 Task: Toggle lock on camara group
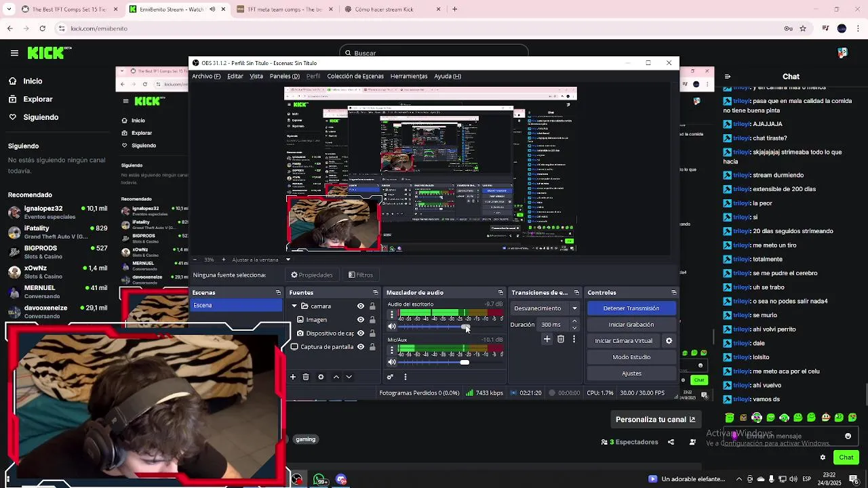(372, 306)
